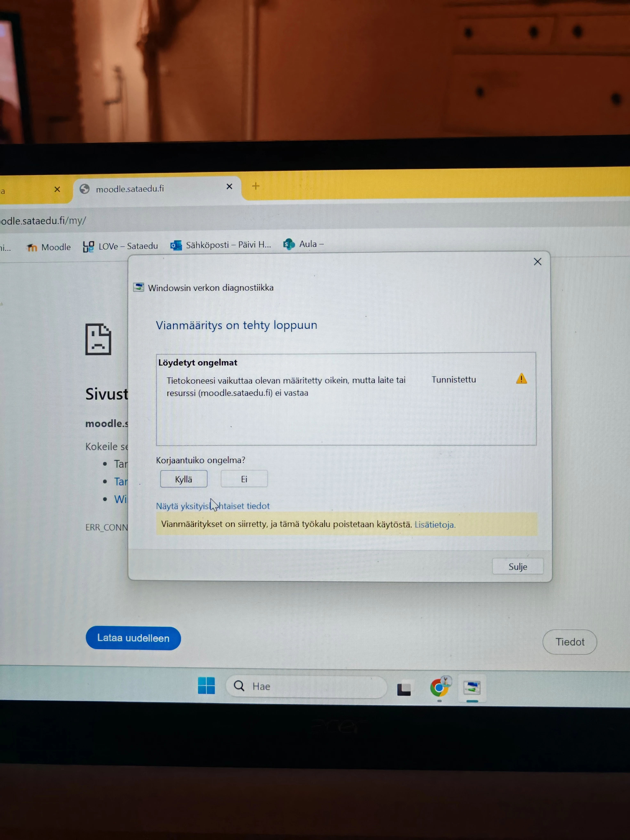Open the Aula SharePoint bookmark
This screenshot has width=630, height=840.
coord(304,244)
